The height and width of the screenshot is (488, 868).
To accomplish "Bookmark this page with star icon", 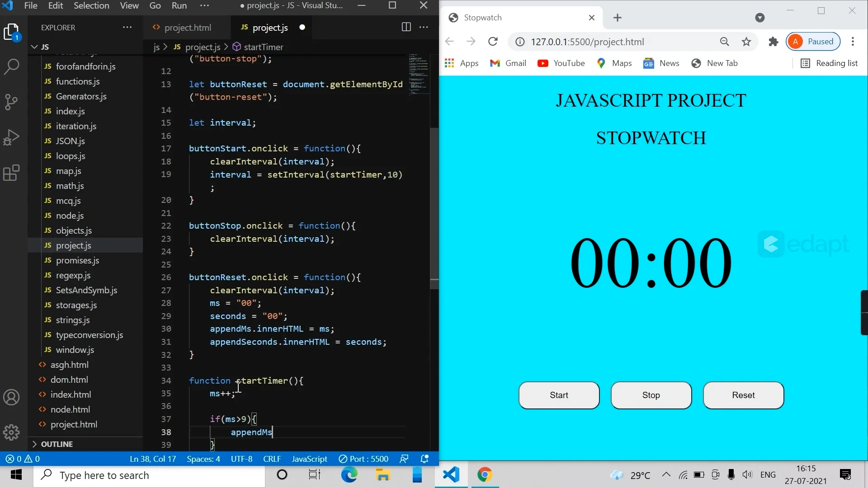I will coord(746,42).
